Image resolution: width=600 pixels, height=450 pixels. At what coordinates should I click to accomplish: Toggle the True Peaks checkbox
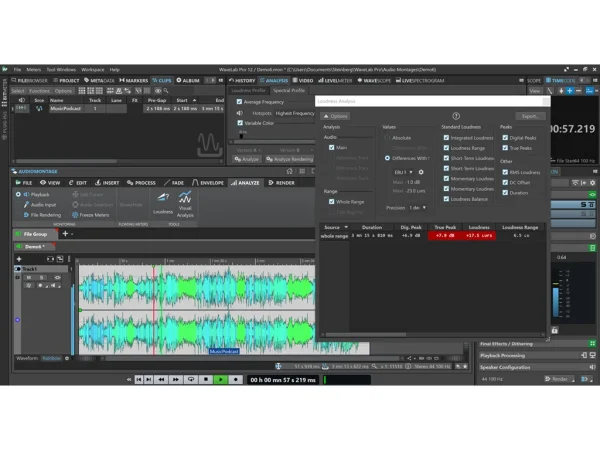click(x=505, y=148)
